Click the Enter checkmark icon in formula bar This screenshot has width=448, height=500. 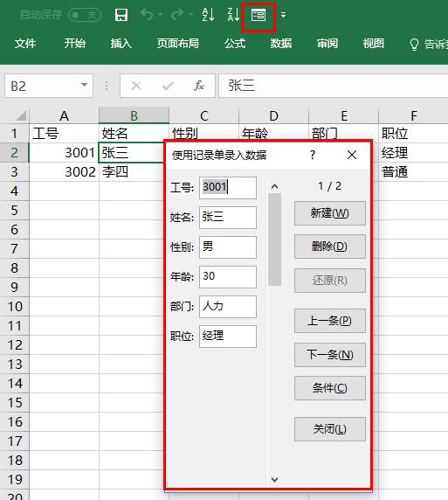coord(168,86)
